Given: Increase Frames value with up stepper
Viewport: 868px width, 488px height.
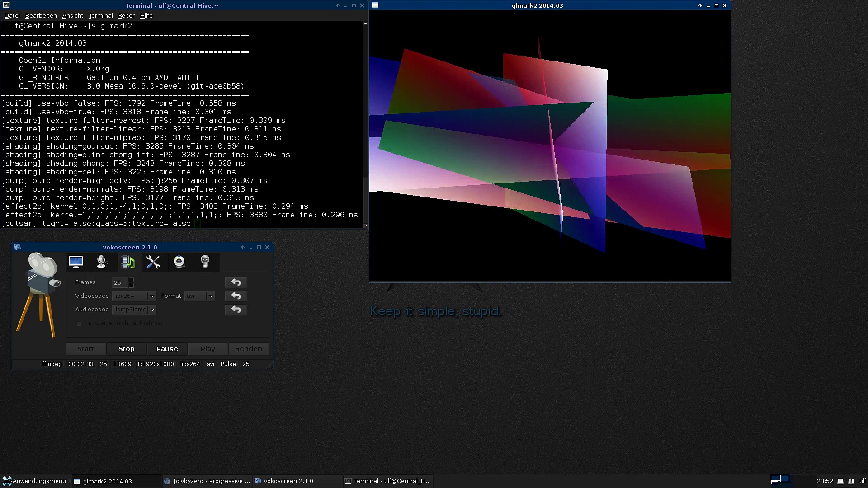Looking at the screenshot, I should pos(132,280).
